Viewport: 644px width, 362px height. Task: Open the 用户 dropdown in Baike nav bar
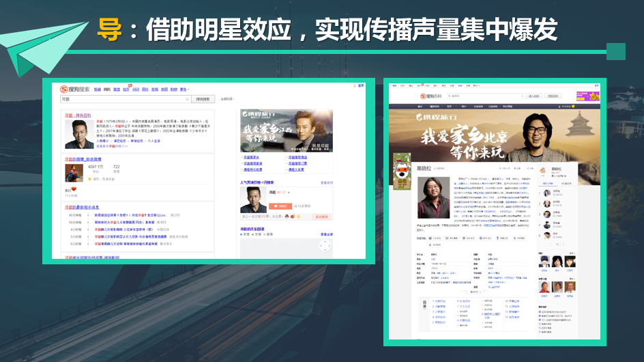point(464,107)
